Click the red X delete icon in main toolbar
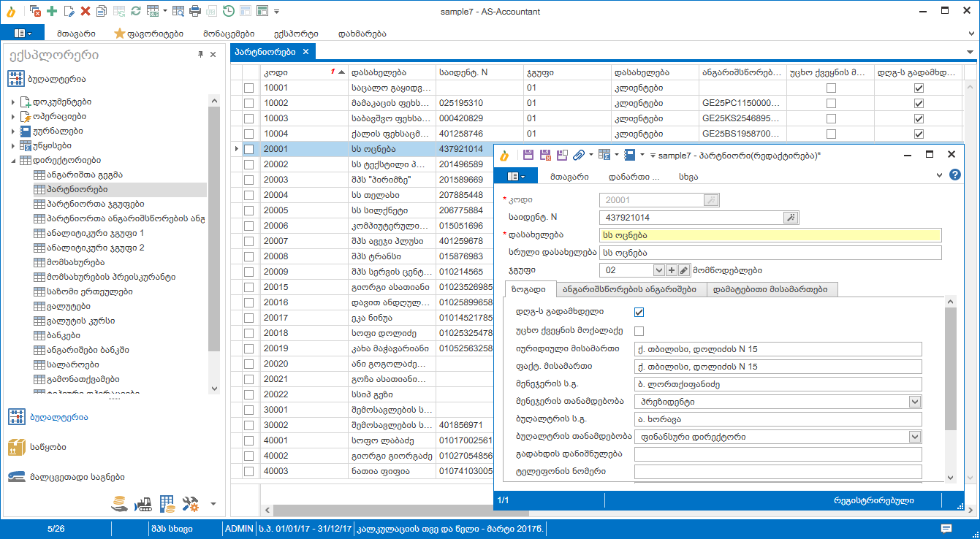Image resolution: width=980 pixels, height=539 pixels. click(x=86, y=11)
